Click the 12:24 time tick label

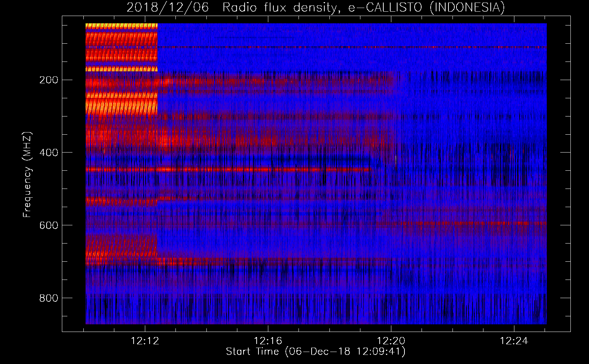514,341
